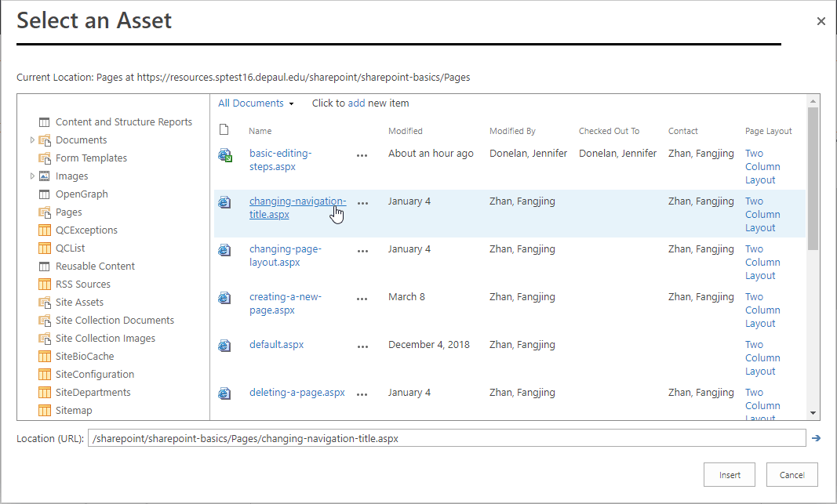Sort by the Name column header

(260, 131)
